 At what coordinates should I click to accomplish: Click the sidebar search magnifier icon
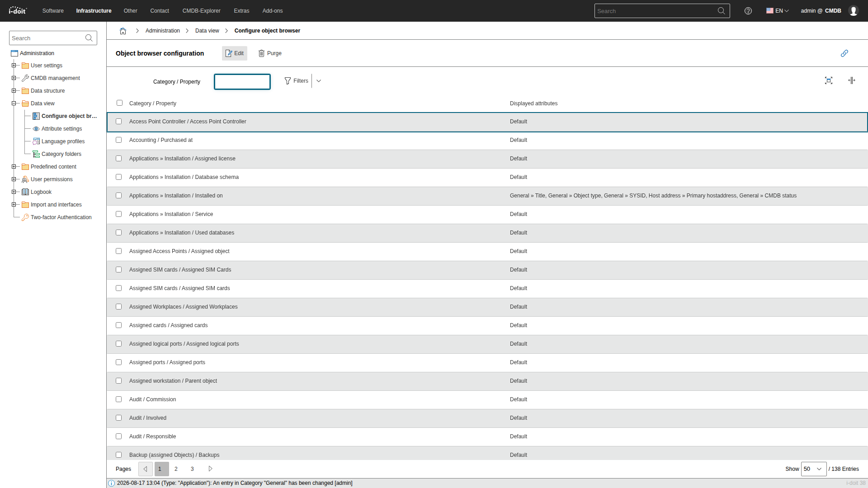89,38
